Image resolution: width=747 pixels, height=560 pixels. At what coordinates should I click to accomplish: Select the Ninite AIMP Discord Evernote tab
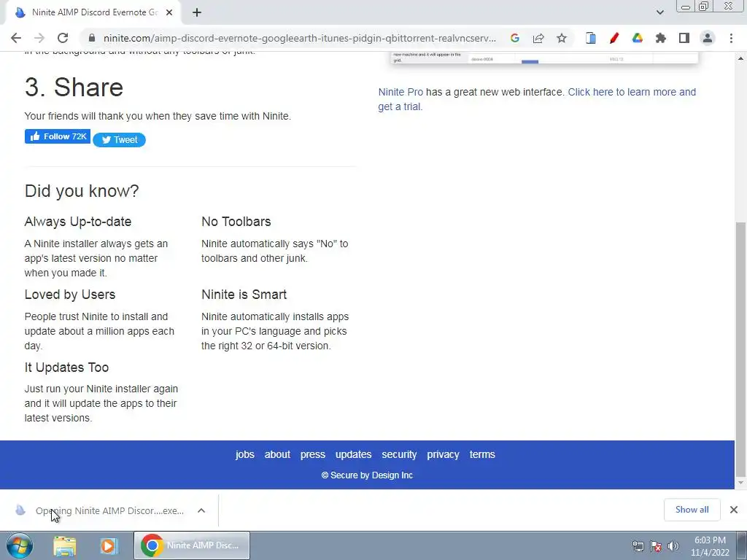click(93, 12)
